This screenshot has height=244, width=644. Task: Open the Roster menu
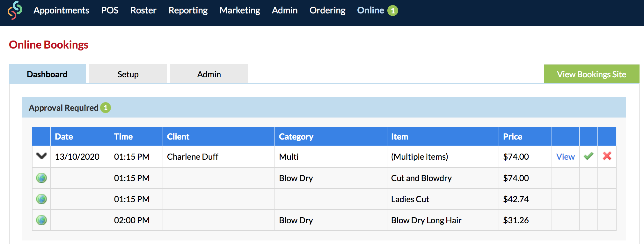click(143, 10)
